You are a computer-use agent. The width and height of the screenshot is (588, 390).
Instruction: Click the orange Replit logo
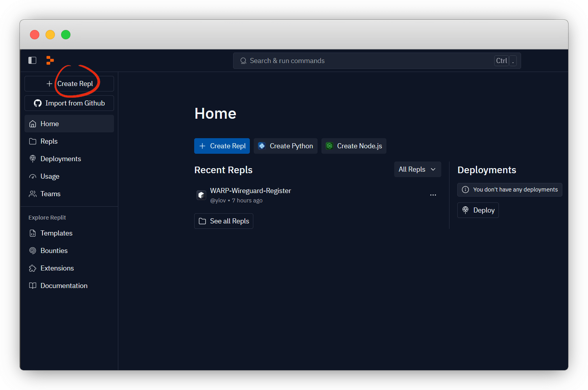(50, 60)
